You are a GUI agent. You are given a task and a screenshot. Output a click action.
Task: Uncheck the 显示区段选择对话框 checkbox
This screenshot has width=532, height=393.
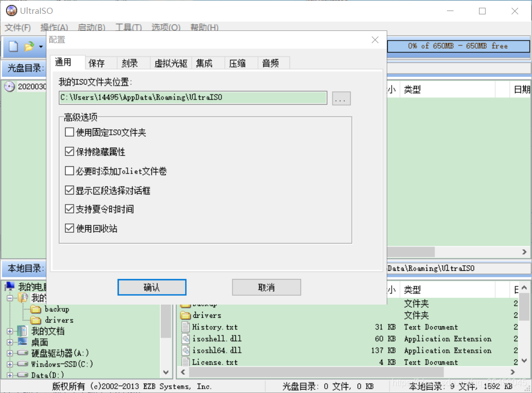(x=69, y=190)
